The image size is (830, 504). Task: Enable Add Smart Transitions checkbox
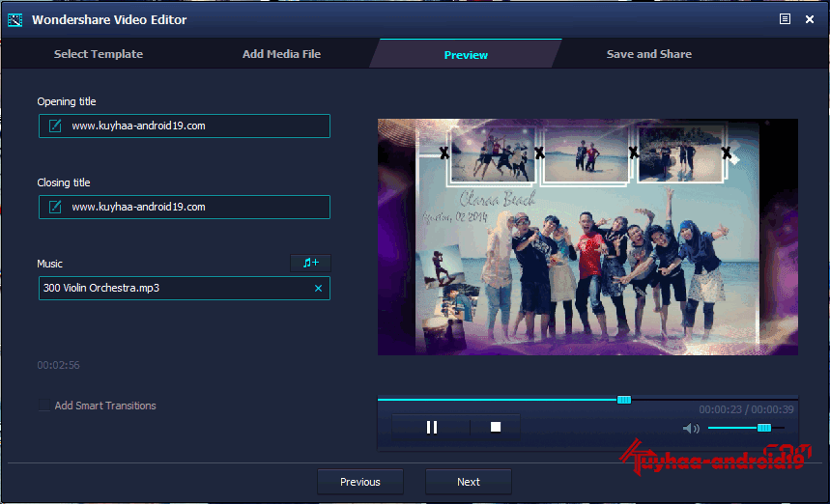[x=44, y=406]
